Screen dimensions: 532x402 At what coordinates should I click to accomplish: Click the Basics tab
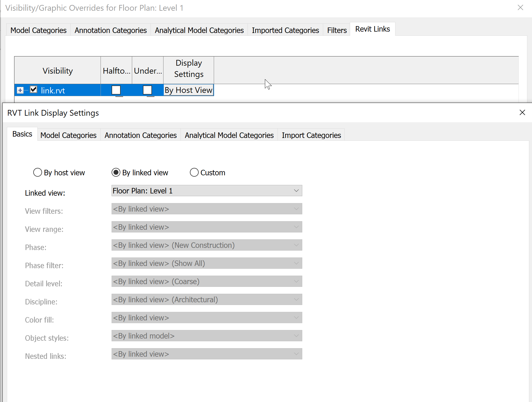[22, 134]
